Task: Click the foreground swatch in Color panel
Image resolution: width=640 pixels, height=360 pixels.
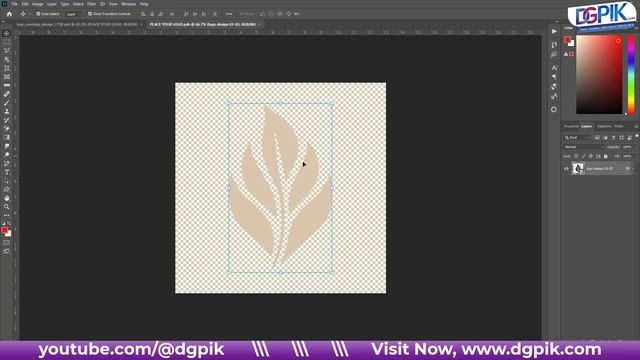Action: pos(567,40)
